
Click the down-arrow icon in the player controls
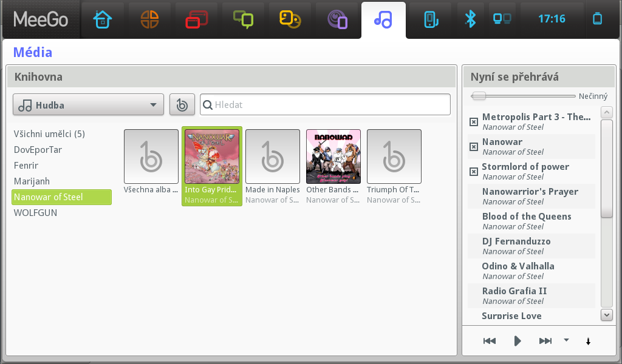(588, 341)
